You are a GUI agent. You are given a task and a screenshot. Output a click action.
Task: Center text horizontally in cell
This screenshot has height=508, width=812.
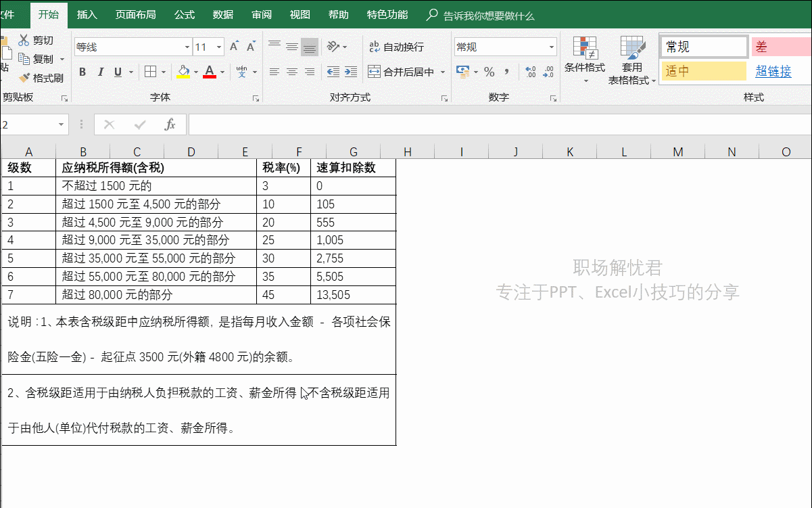point(292,72)
